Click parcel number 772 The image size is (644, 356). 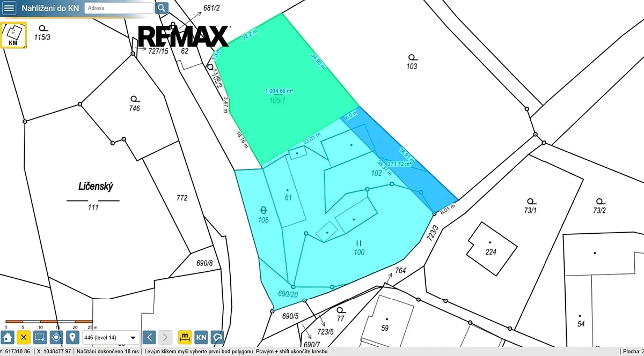pyautogui.click(x=182, y=198)
